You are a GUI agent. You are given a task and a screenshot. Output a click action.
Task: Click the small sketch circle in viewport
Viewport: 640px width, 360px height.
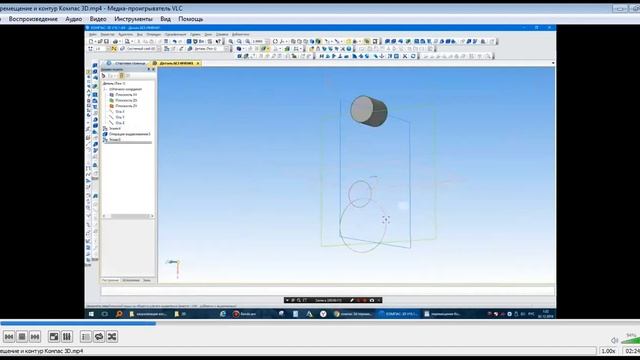click(360, 194)
